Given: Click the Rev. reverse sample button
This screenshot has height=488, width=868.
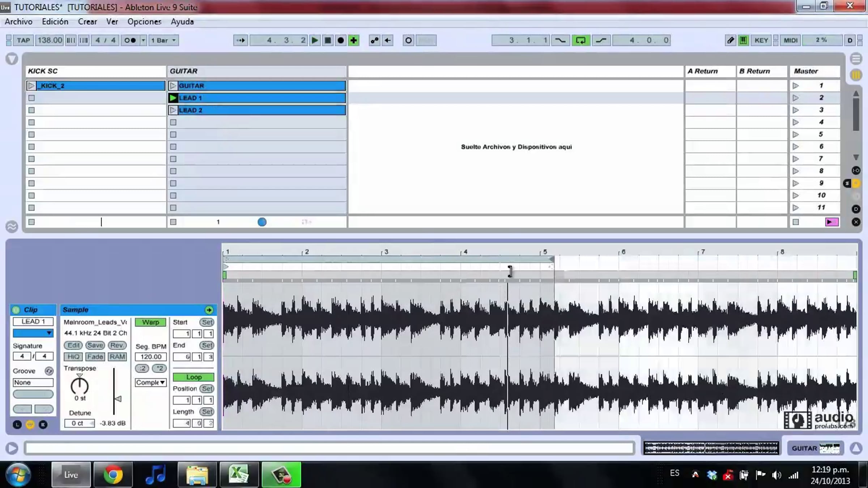Looking at the screenshot, I should point(117,345).
